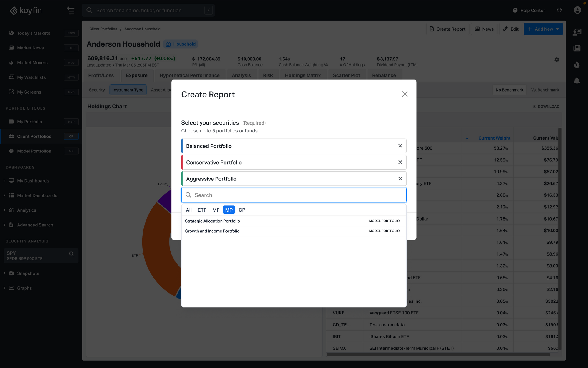
Task: Open the notifications bell icon
Action: click(577, 81)
